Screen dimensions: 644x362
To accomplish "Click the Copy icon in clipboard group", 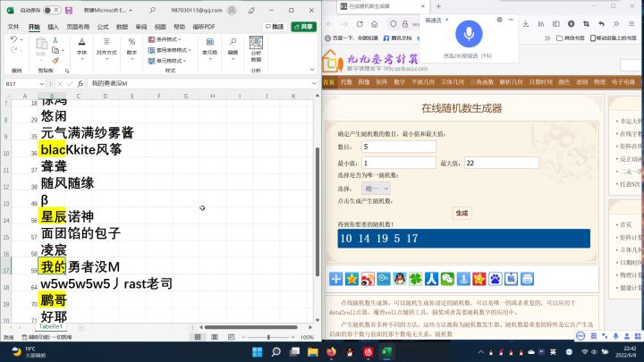I will click(55, 50).
